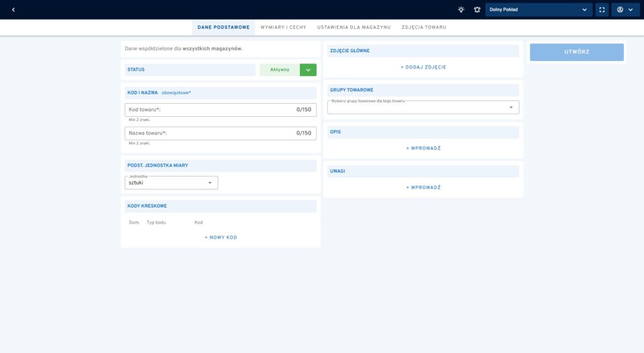The height and width of the screenshot is (353, 644).
Task: Expand the product groups selector
Action: click(423, 107)
